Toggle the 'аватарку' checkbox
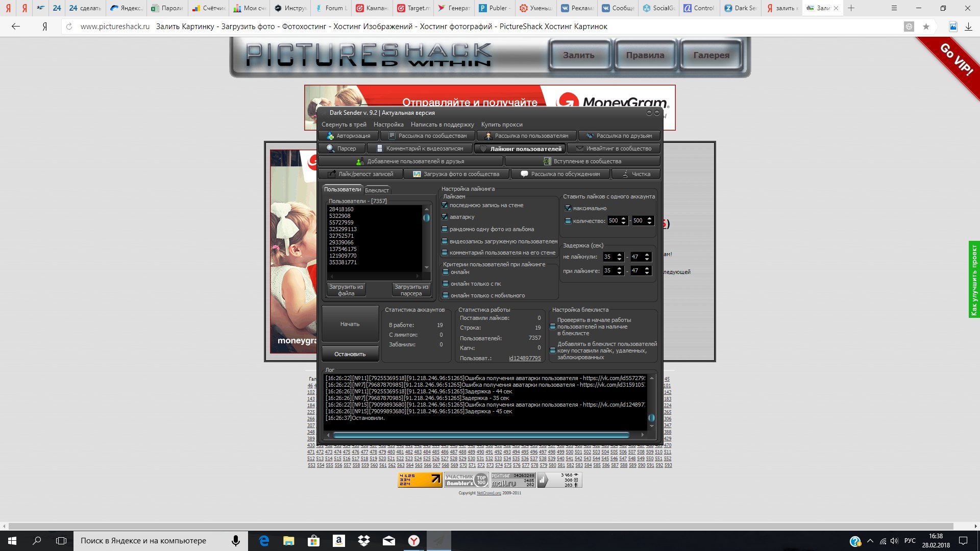Viewport: 980px width, 551px height. (445, 217)
